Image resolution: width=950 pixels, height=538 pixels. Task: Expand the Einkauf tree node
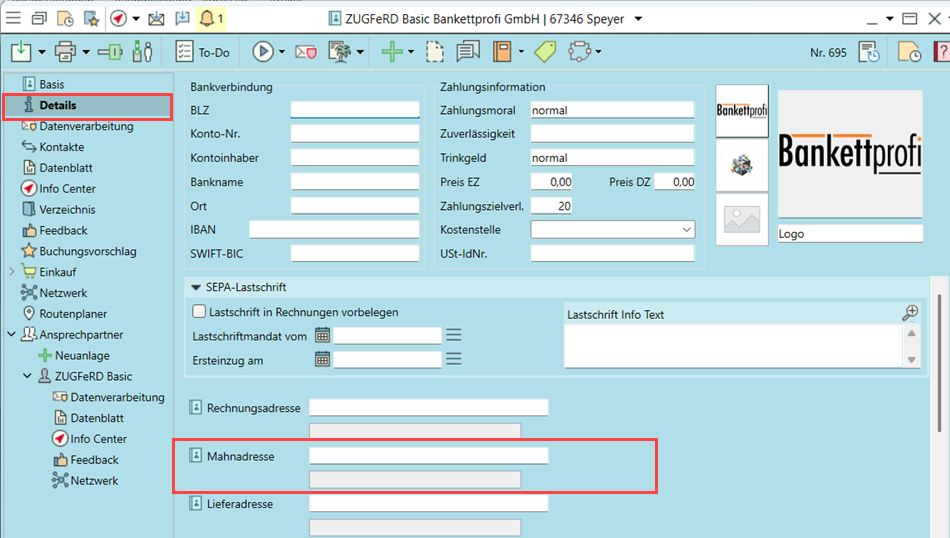[x=11, y=272]
